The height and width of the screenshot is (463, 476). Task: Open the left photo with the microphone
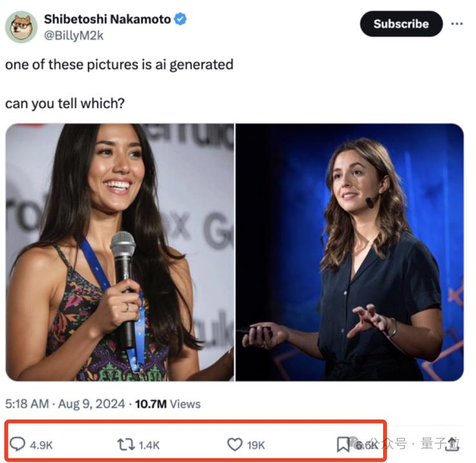point(120,252)
